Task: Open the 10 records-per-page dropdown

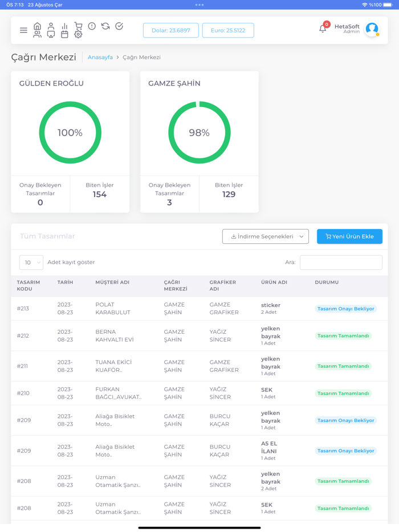Action: click(x=31, y=262)
